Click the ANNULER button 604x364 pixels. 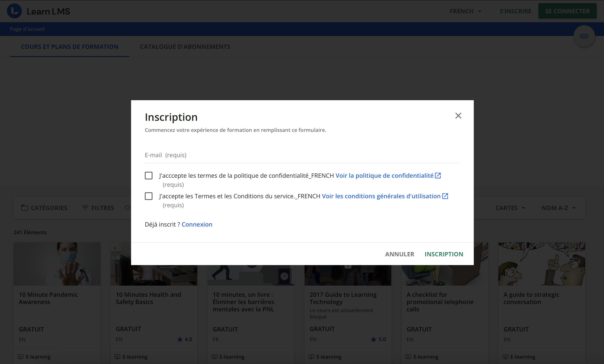(x=400, y=254)
